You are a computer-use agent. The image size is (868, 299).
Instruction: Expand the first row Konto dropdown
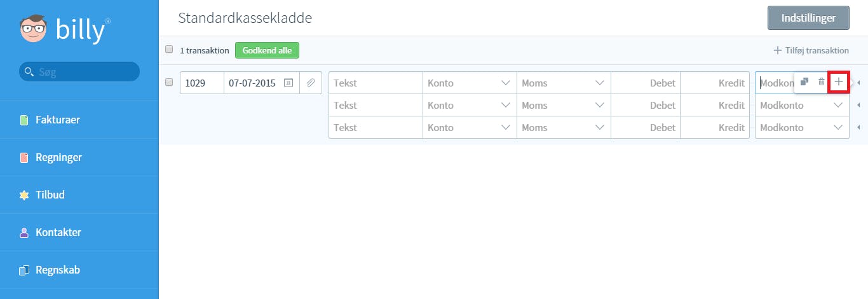pos(470,83)
